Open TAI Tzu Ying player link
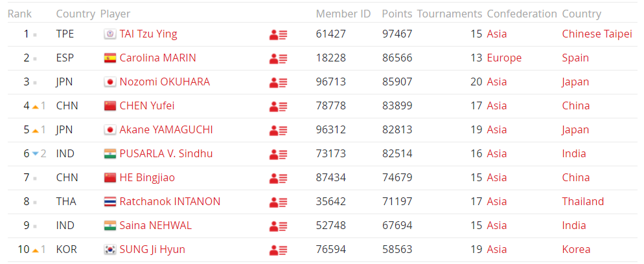Viewport: 644px width, 264px height. click(148, 34)
